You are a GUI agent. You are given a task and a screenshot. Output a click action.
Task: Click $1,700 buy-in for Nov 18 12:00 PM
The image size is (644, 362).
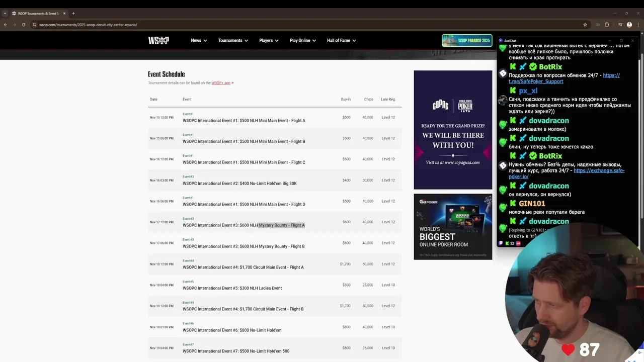click(345, 264)
